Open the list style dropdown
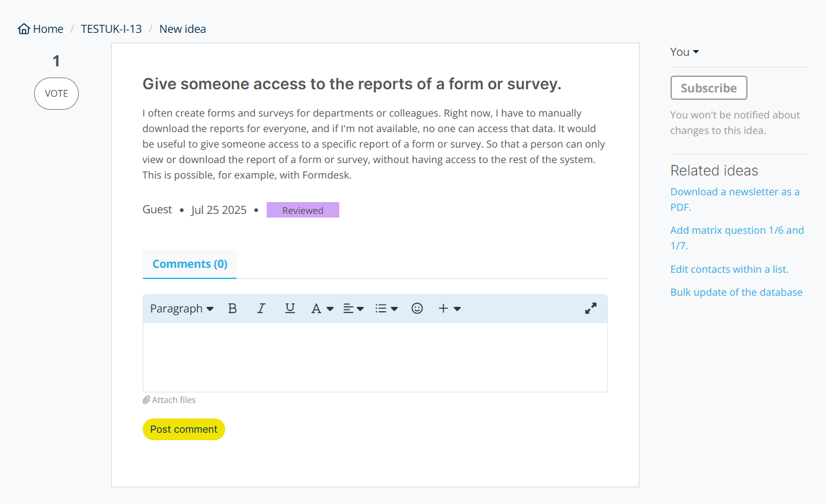The image size is (825, 504). pos(386,309)
